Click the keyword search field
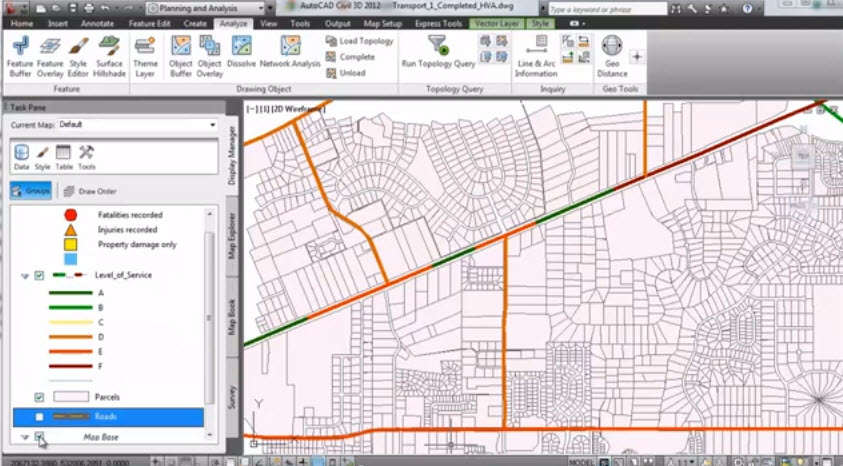This screenshot has height=466, width=843. pos(608,9)
